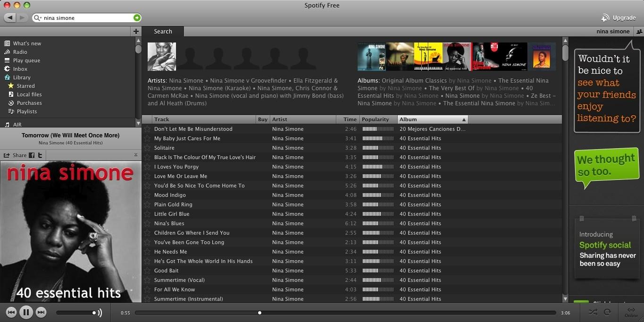Click the Upgrade button
644x322 pixels.
[619, 18]
